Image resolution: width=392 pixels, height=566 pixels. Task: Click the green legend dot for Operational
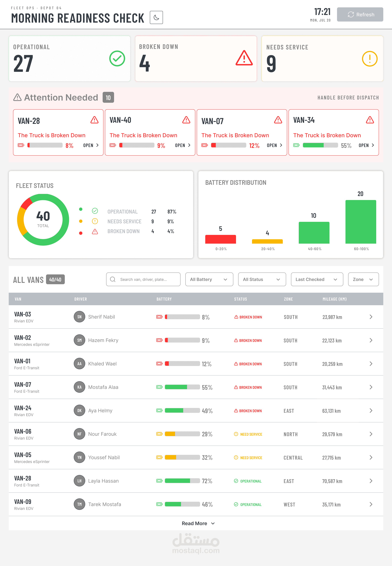pyautogui.click(x=81, y=209)
